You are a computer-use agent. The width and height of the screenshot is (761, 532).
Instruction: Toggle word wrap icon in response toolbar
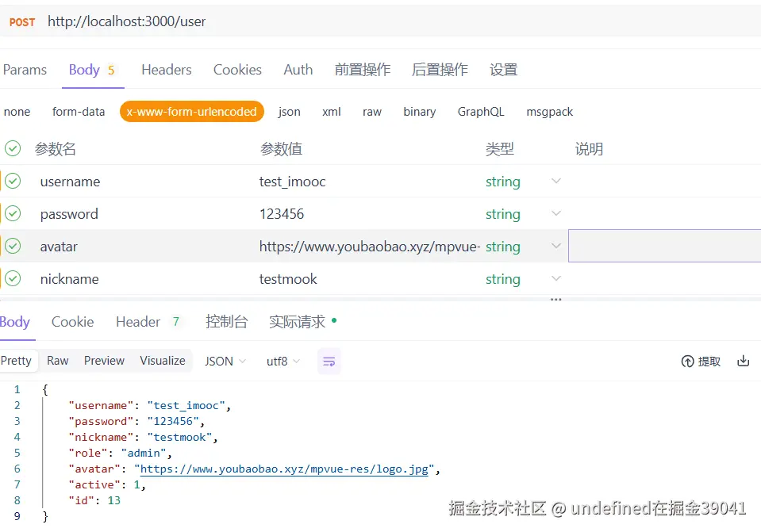329,362
